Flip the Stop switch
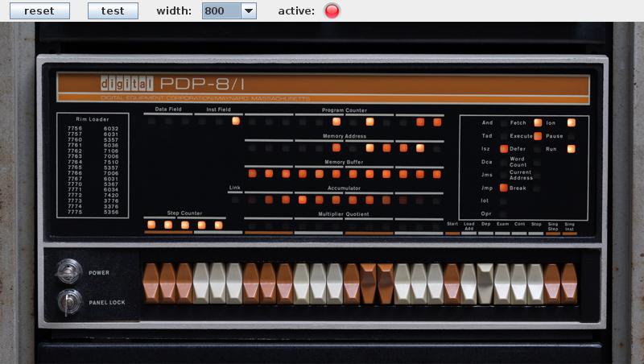 tap(535, 283)
